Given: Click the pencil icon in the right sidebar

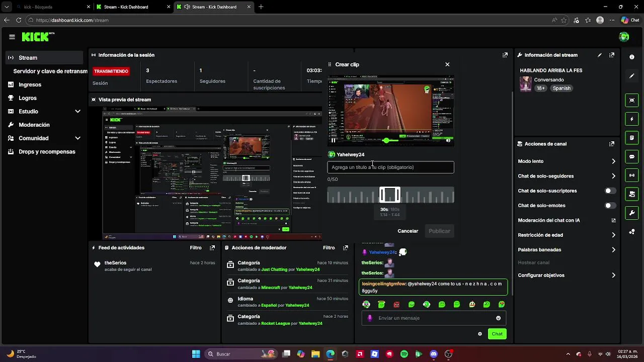Looking at the screenshot, I should (x=632, y=76).
